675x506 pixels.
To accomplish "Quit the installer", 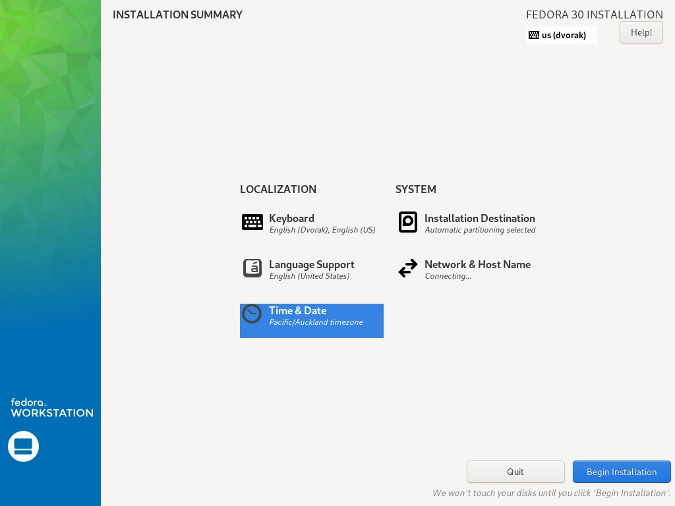I will [x=515, y=472].
